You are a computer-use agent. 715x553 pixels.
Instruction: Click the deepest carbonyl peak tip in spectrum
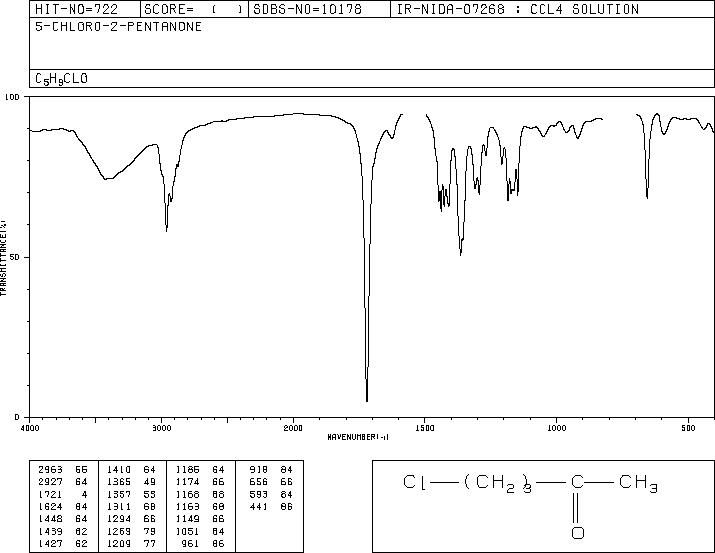click(x=367, y=401)
